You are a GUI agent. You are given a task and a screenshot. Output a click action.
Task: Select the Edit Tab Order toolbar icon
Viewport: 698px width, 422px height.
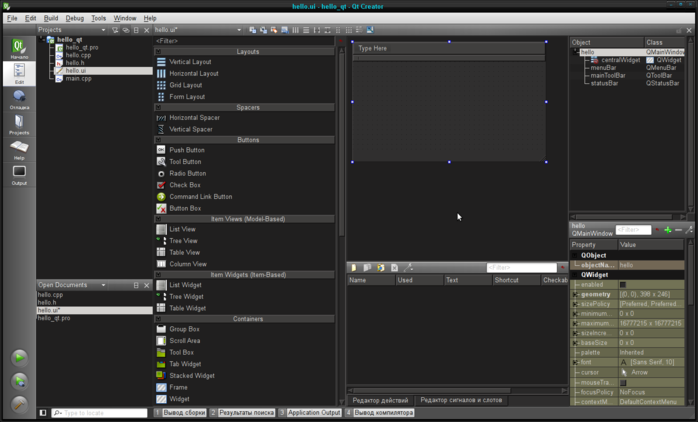(x=284, y=30)
